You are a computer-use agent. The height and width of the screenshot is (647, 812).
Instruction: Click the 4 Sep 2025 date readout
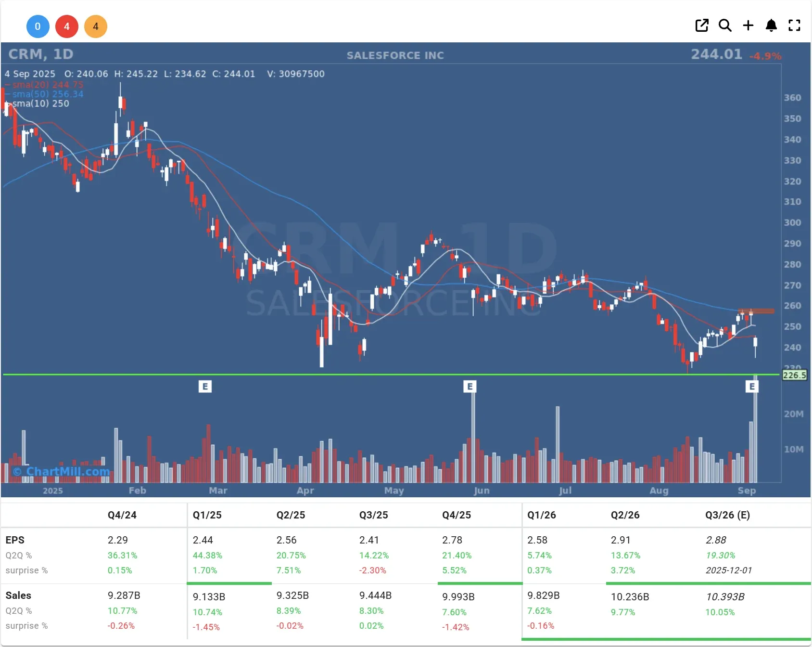coord(30,74)
